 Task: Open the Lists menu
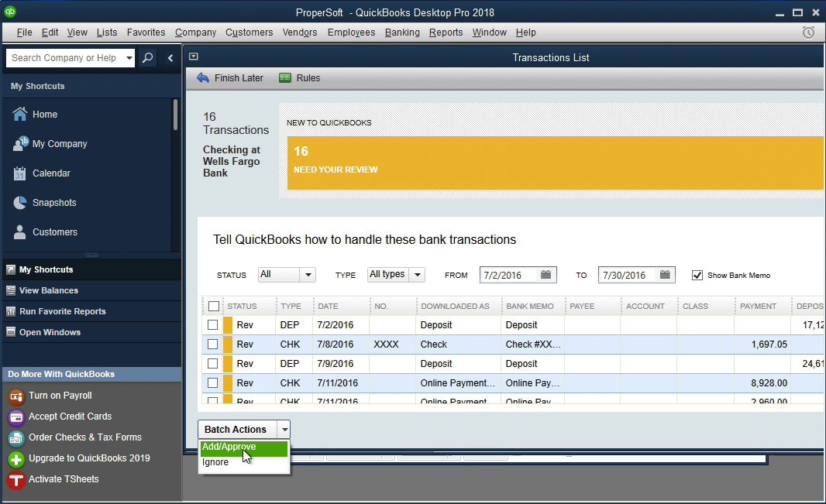pos(107,33)
